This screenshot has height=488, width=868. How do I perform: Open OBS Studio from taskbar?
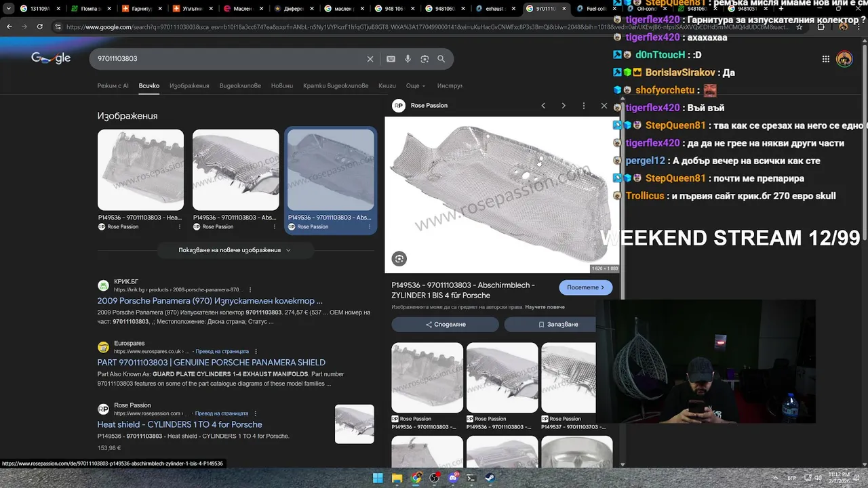tap(435, 478)
